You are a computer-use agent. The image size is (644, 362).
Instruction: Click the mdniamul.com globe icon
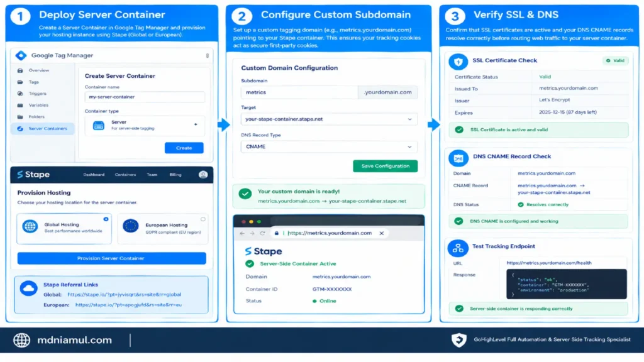point(21,340)
